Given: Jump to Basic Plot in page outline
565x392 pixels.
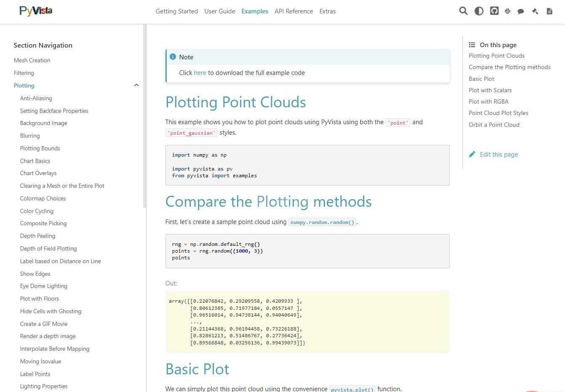Looking at the screenshot, I should (481, 79).
